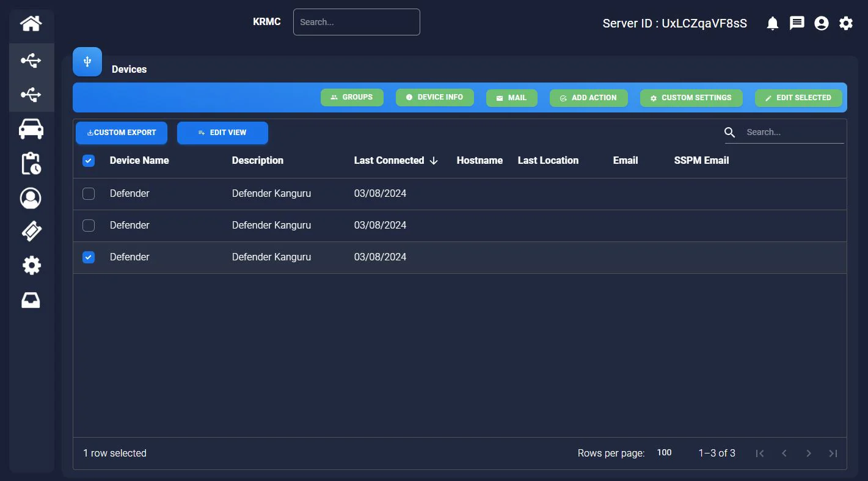Open the Home icon in sidebar
Viewport: 868px width, 481px height.
[x=31, y=24]
